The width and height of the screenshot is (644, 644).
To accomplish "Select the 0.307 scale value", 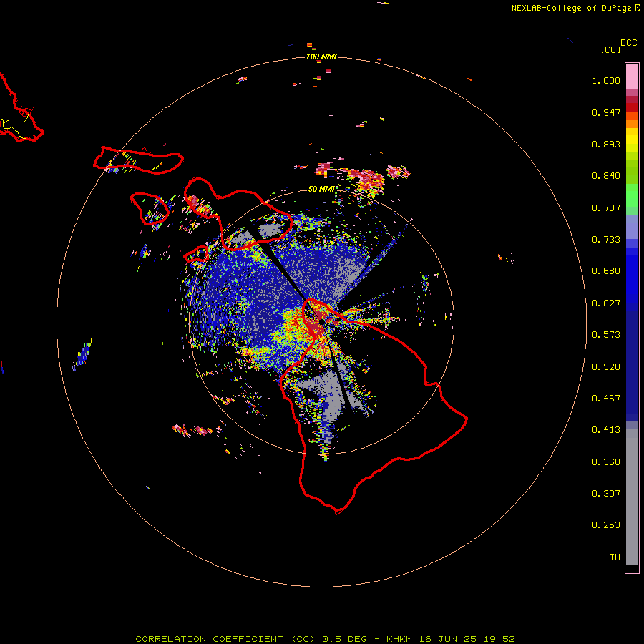I will pyautogui.click(x=606, y=494).
